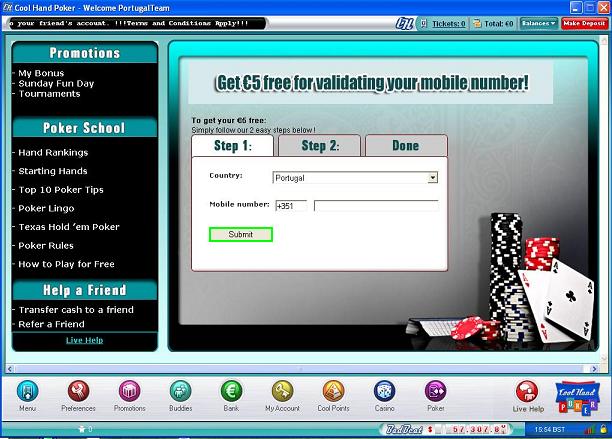
Task: Click the 15:54 BST clock
Action: [x=550, y=429]
